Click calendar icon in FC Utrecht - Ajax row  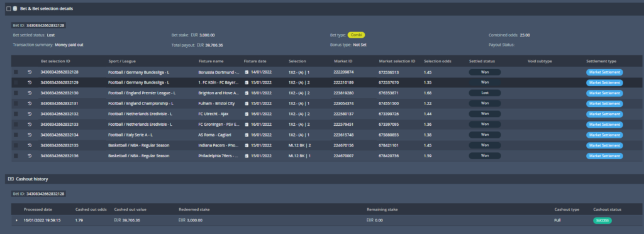[247, 114]
